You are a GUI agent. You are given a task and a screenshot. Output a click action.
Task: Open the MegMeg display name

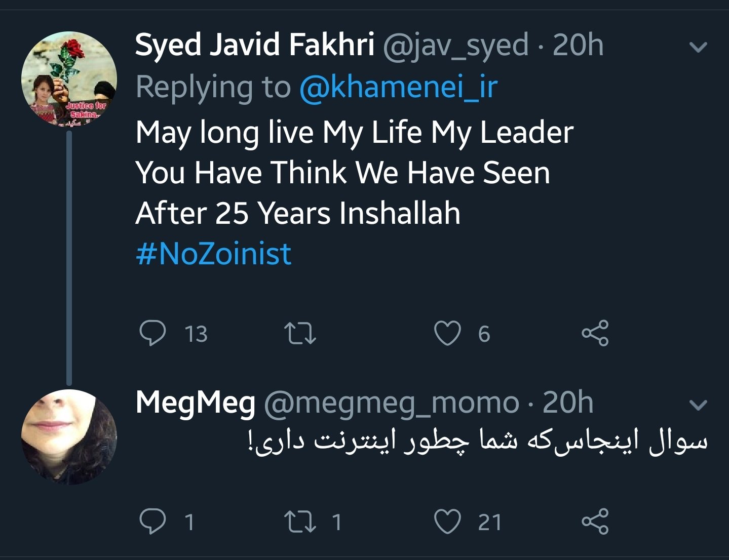[x=195, y=403]
